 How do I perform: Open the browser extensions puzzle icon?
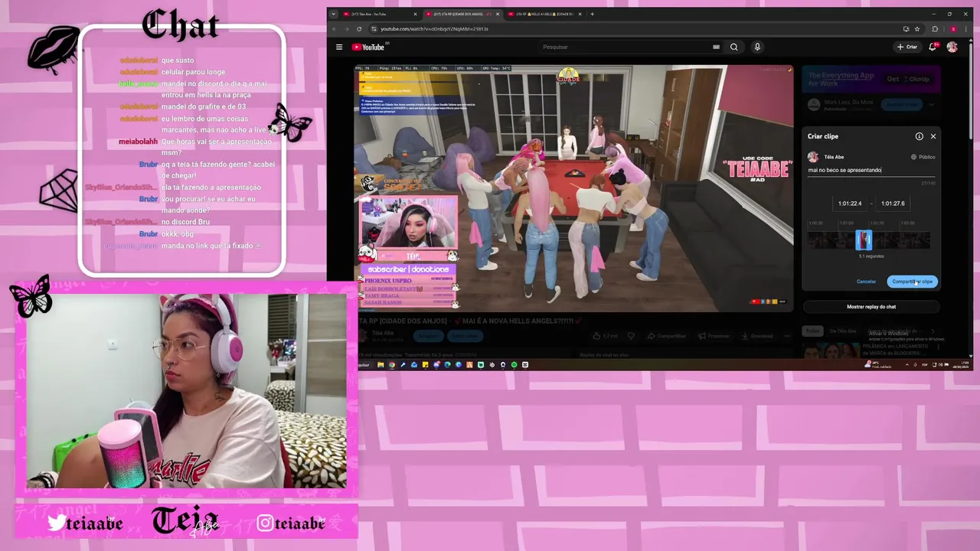tap(935, 29)
